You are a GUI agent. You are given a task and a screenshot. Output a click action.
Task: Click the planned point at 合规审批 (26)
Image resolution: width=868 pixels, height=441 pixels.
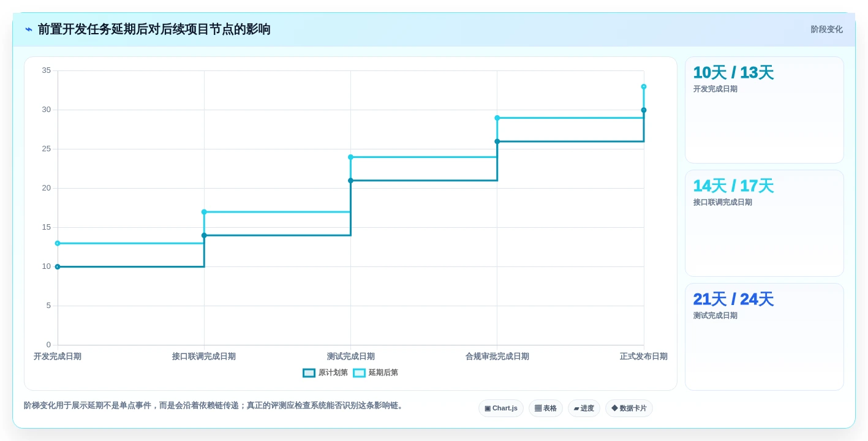pyautogui.click(x=497, y=141)
